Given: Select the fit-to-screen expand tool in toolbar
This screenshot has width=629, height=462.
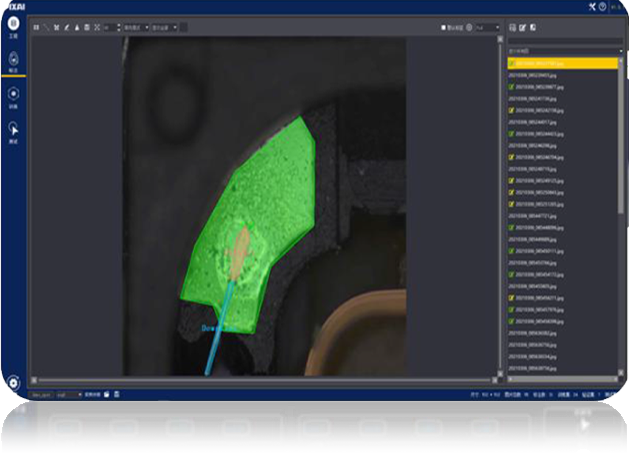Looking at the screenshot, I should [x=97, y=27].
